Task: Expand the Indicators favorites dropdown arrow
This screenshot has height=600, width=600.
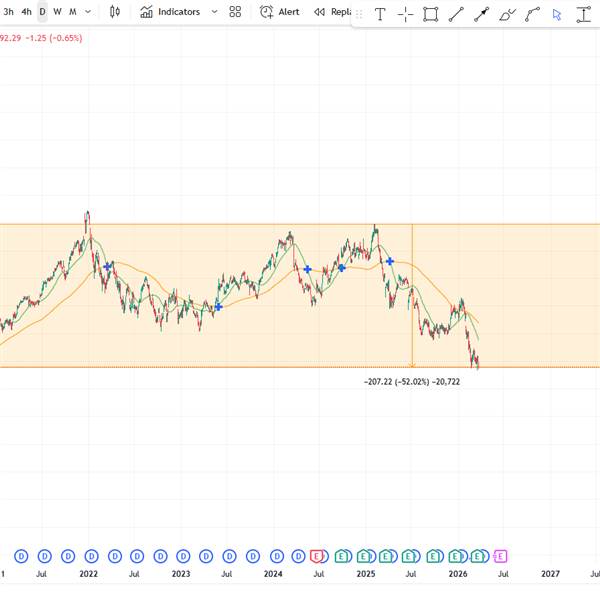Action: 215,12
